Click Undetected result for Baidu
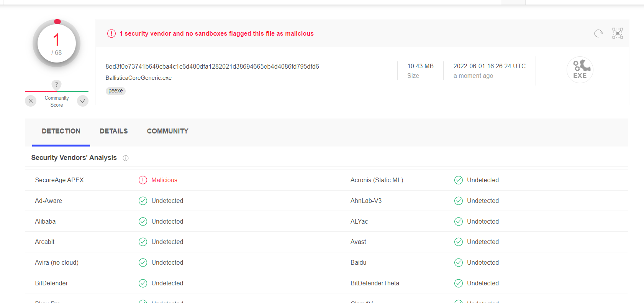The width and height of the screenshot is (644, 303). click(483, 262)
